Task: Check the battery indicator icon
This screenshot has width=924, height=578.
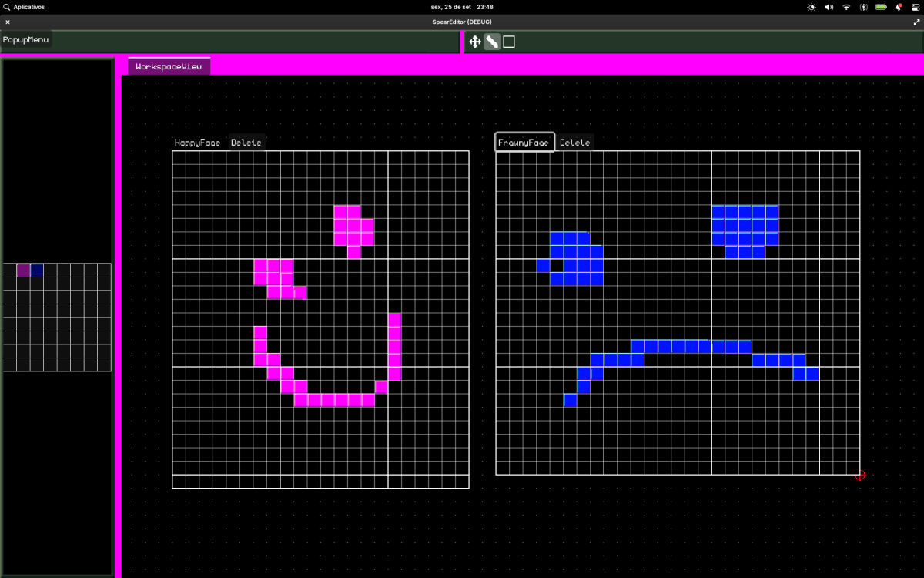Action: point(881,7)
